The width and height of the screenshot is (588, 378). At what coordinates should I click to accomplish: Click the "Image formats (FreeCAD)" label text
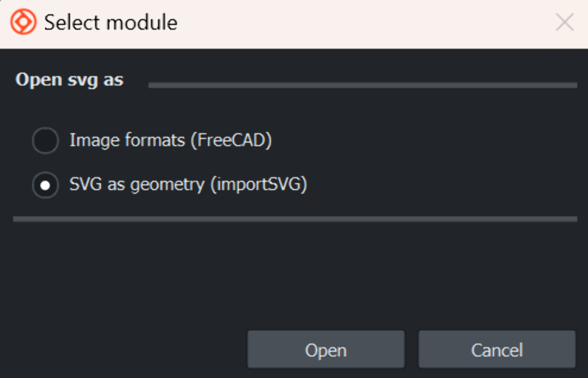170,140
